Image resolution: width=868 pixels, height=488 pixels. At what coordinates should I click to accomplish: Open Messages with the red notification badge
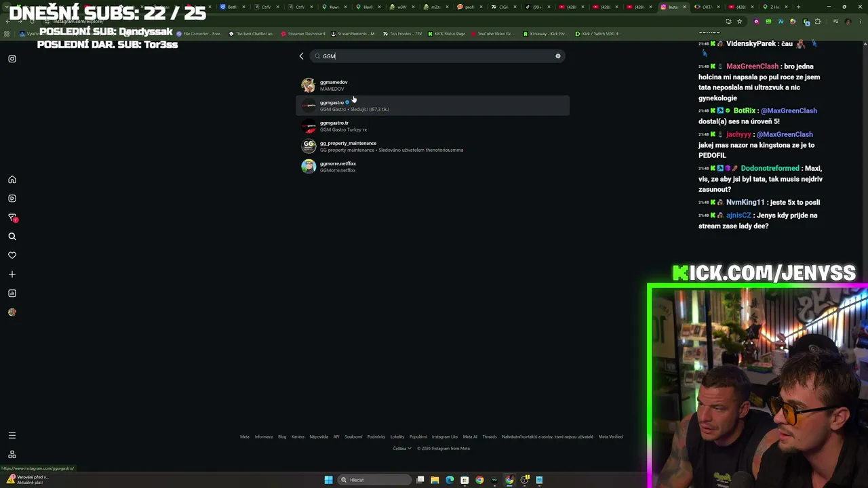click(12, 218)
